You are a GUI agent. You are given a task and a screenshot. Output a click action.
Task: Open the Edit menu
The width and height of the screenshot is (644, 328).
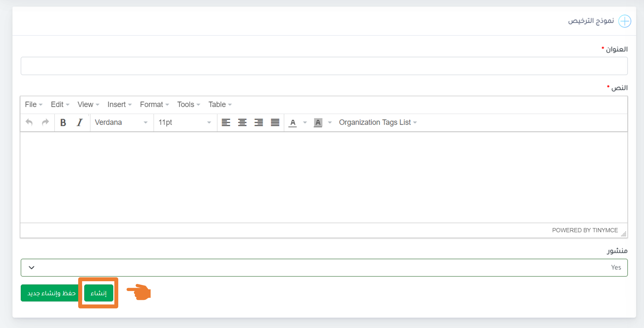pyautogui.click(x=60, y=104)
